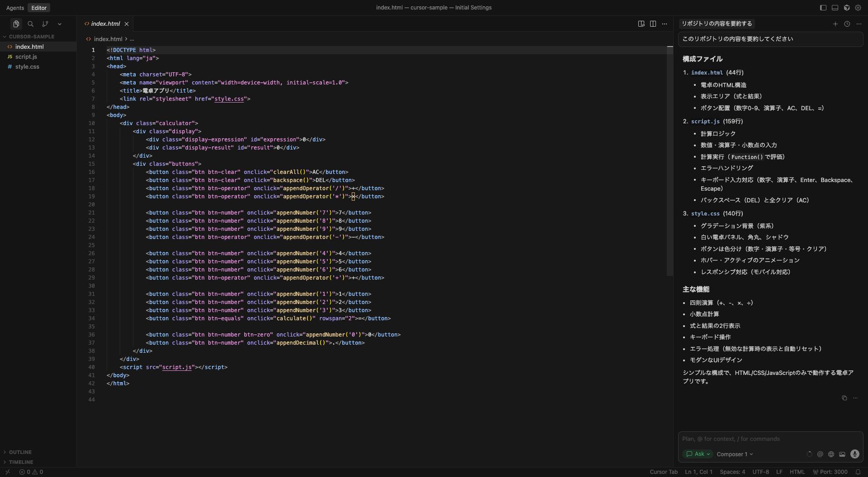868x477 pixels.
Task: Click the @ add context icon
Action: point(820,454)
